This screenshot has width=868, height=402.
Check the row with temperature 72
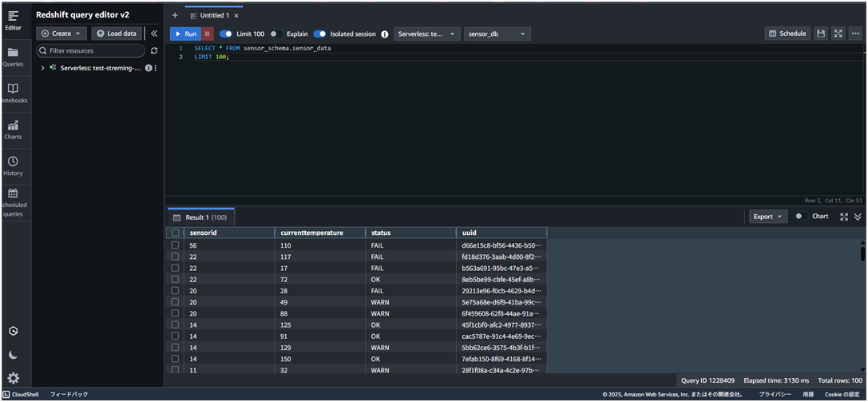point(175,279)
